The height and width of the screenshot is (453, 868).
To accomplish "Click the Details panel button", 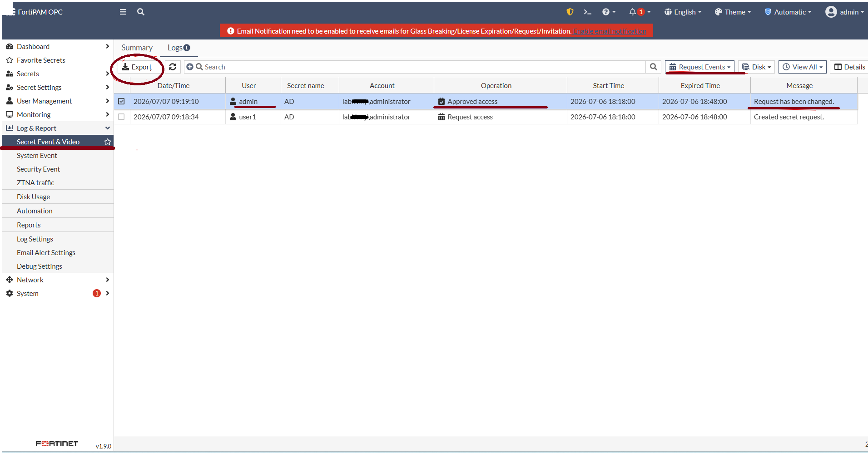I will click(x=849, y=67).
